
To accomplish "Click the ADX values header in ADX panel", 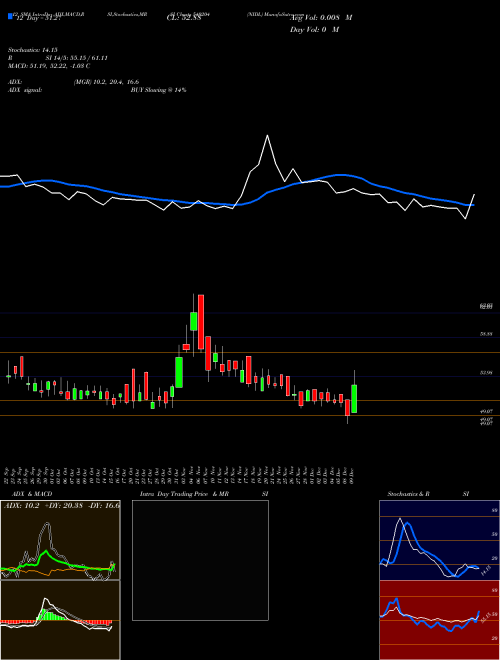I will (61, 505).
